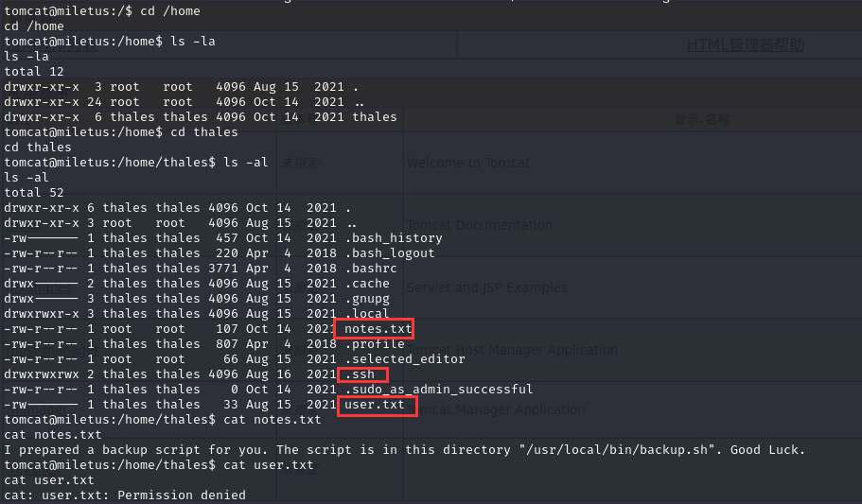
Task: Click the file size 107 of notes.txt
Action: click(x=227, y=329)
